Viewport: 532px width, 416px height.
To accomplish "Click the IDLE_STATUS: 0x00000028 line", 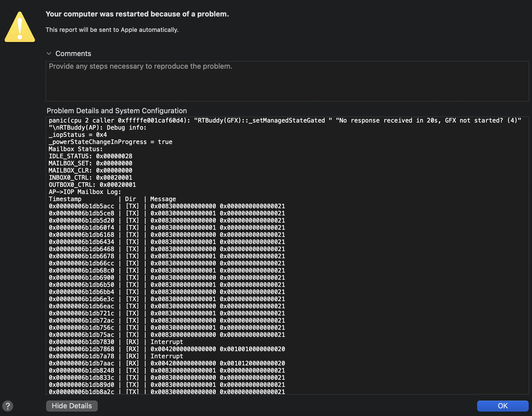I will [90, 156].
